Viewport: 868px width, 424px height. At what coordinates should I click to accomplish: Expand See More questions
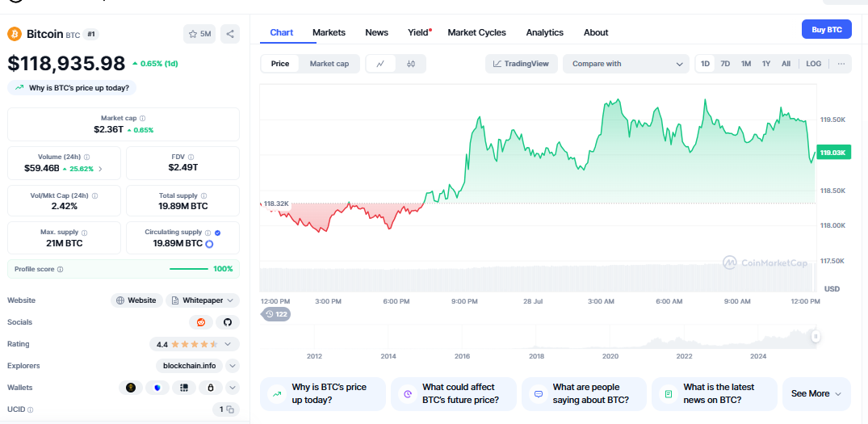pos(816,393)
